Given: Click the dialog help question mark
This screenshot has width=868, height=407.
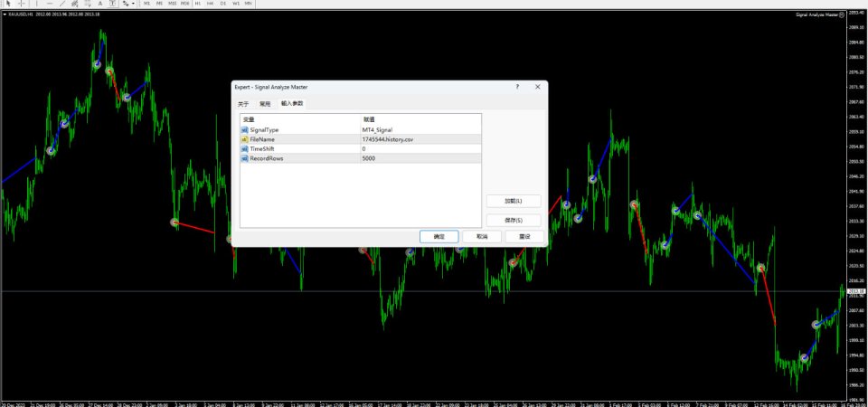Looking at the screenshot, I should click(x=517, y=87).
